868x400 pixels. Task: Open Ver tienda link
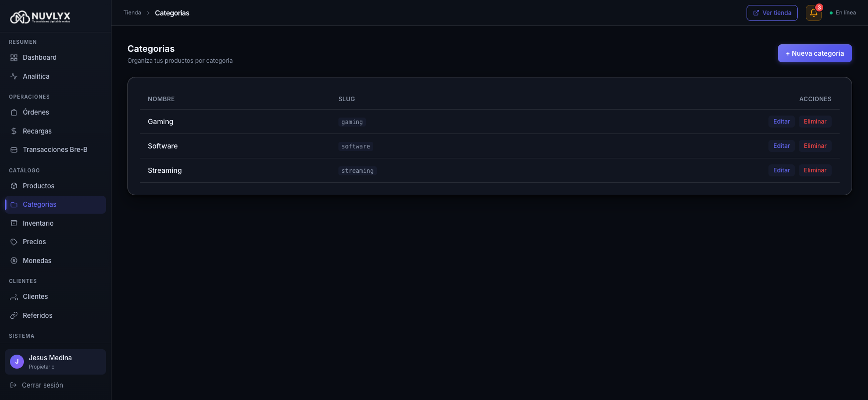(x=772, y=13)
